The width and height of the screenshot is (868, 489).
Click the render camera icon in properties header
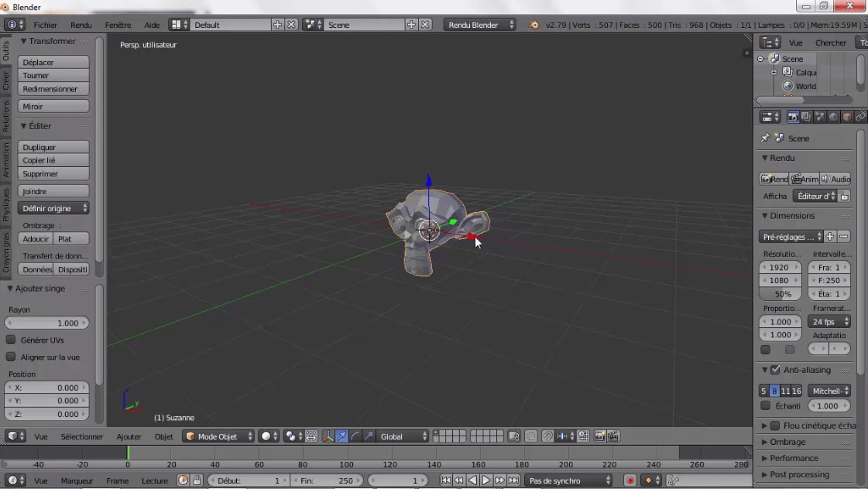click(x=792, y=118)
